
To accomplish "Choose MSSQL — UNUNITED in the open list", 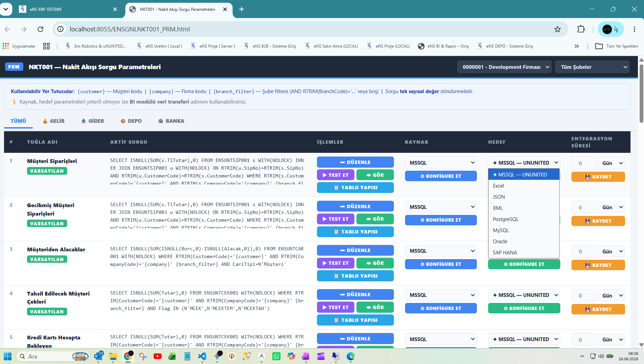I will [x=524, y=175].
